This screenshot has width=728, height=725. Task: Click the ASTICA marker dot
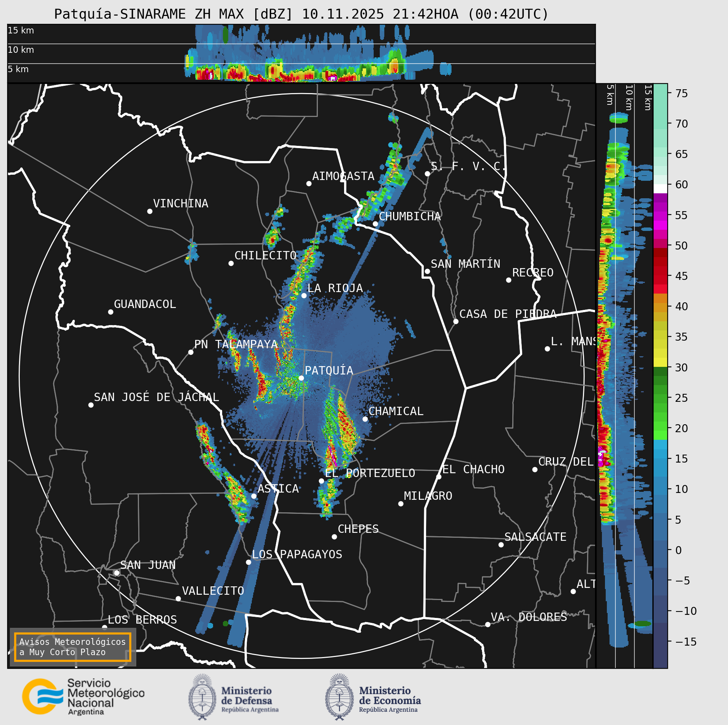[254, 496]
